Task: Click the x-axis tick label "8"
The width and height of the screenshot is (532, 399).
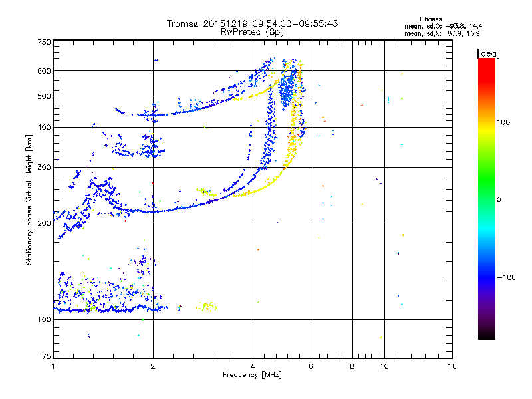Action: [x=352, y=366]
